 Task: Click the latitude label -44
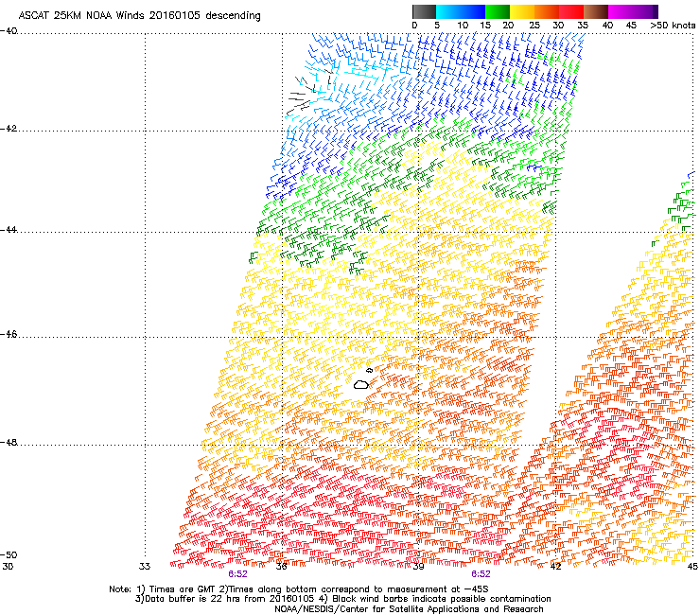click(x=9, y=230)
